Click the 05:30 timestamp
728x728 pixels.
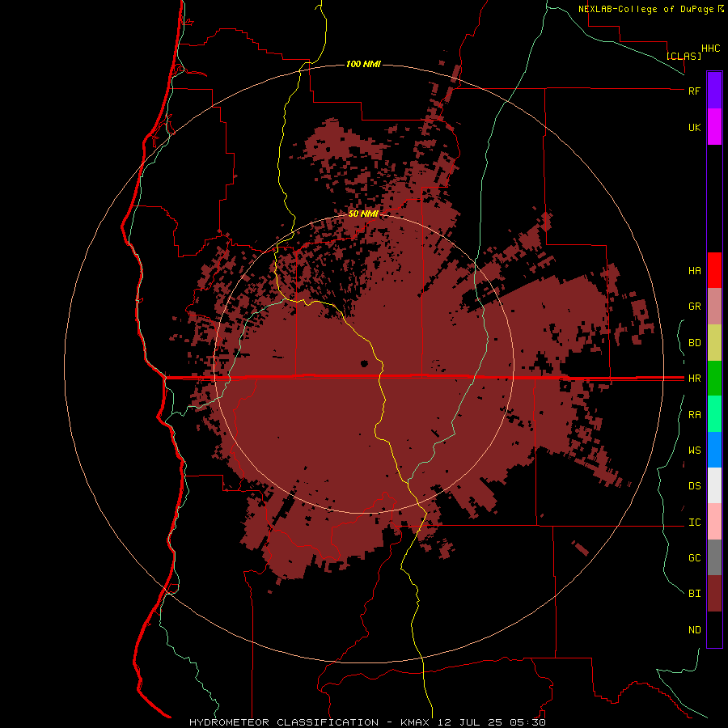(x=527, y=722)
